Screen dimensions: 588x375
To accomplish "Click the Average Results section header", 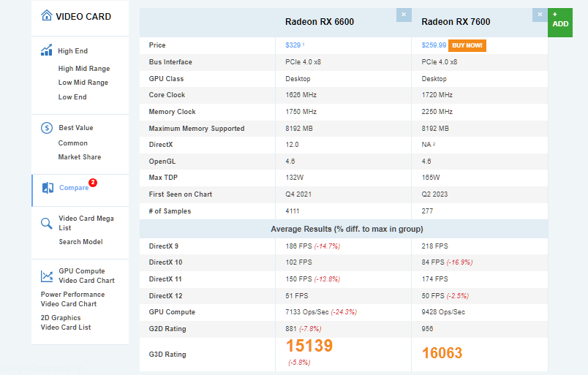I will tap(347, 229).
